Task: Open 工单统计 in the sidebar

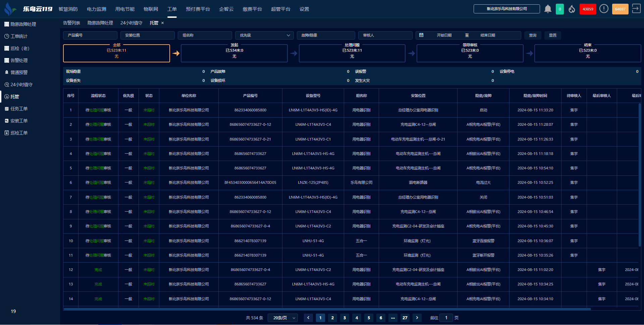Action: (19, 36)
